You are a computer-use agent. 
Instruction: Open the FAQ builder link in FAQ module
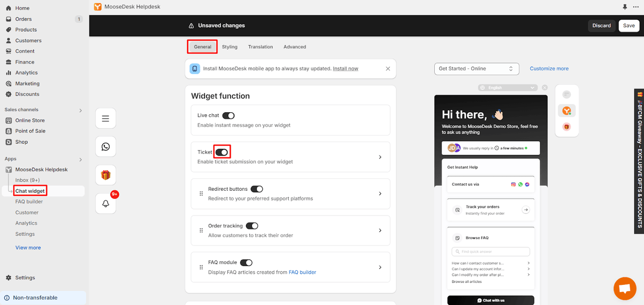click(x=302, y=272)
